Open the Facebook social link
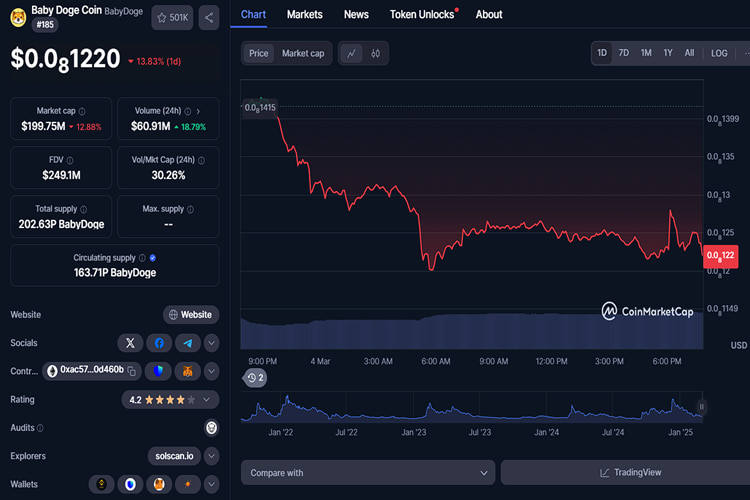 coord(159,343)
